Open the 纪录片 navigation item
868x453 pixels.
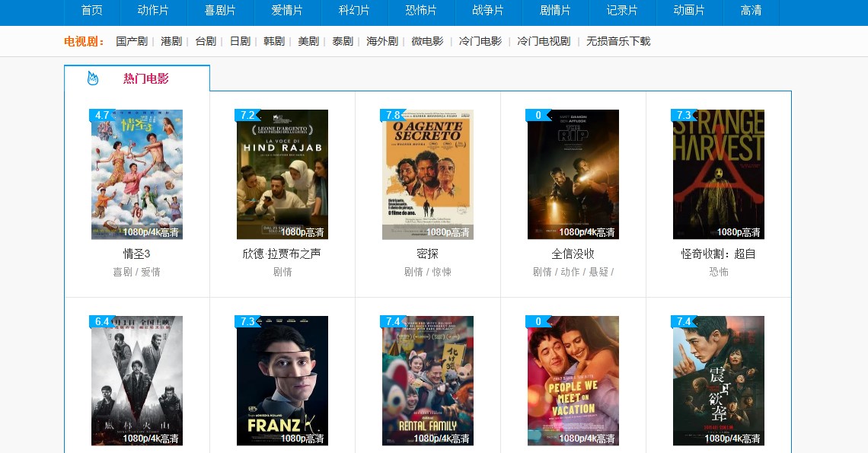(621, 11)
